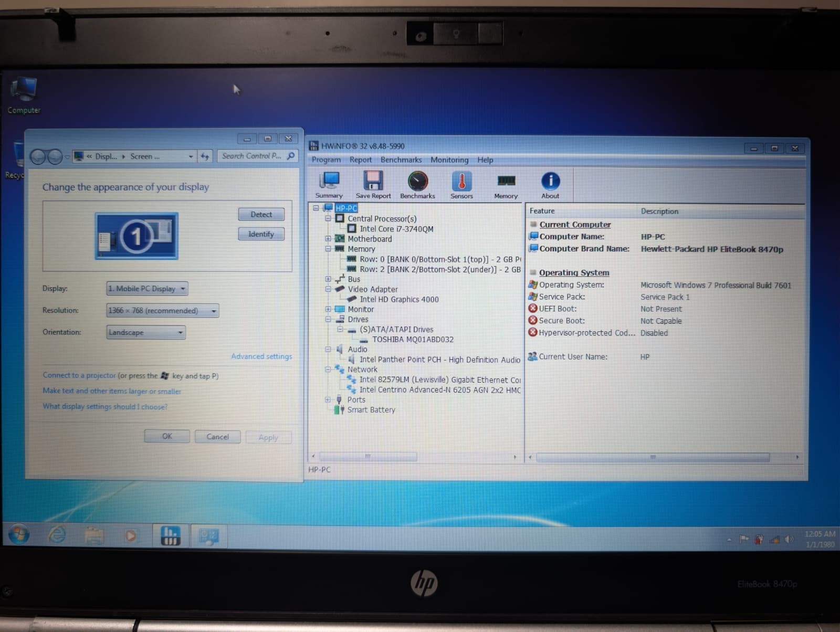Switch to HWiNFO taskbar button

pyautogui.click(x=170, y=536)
